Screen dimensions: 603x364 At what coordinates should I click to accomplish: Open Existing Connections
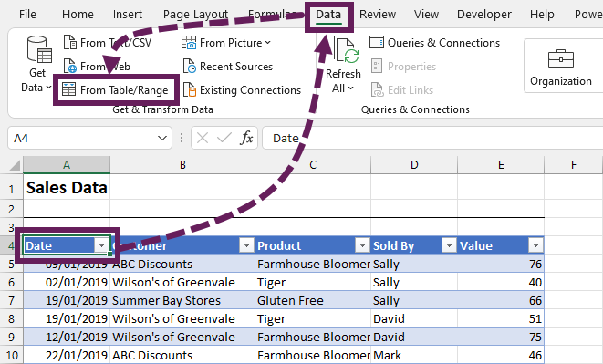pyautogui.click(x=242, y=90)
